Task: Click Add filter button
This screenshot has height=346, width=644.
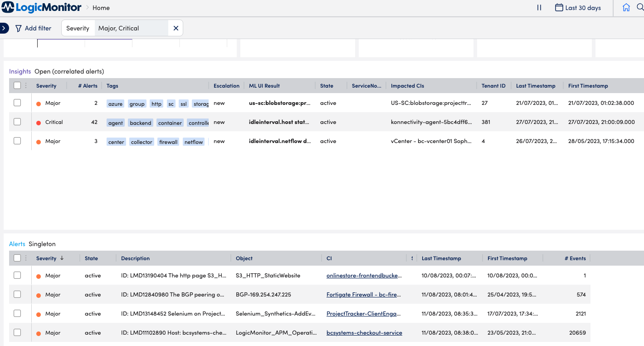Action: coord(33,28)
